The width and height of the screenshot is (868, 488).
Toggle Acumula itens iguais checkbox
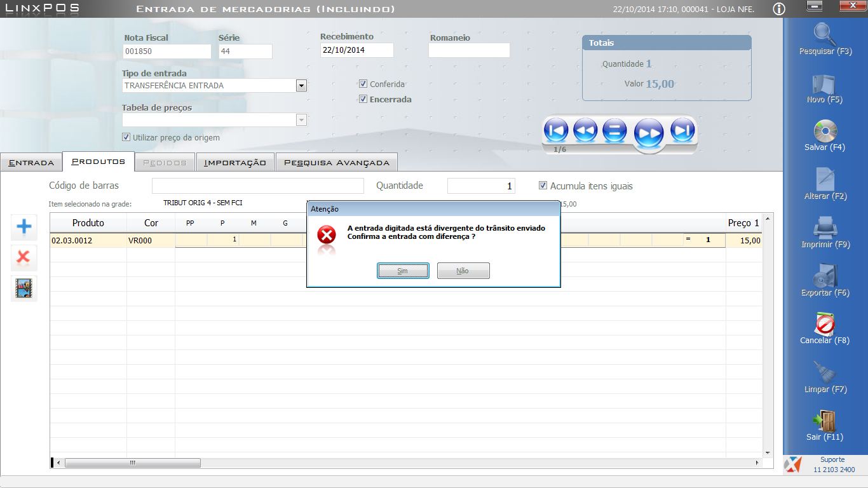(543, 186)
